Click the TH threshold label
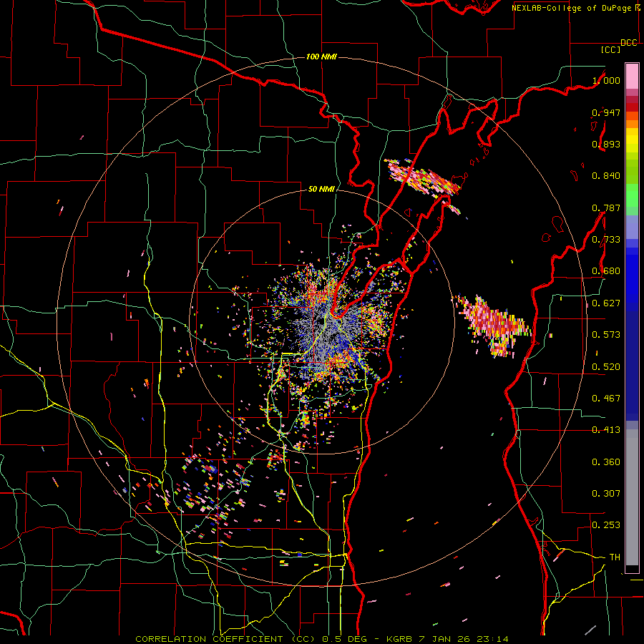 pos(615,557)
